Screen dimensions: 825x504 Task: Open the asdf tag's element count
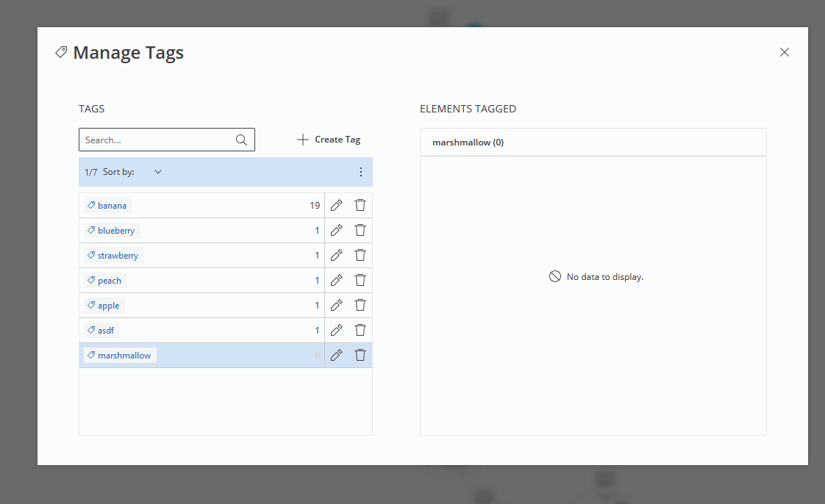click(318, 331)
